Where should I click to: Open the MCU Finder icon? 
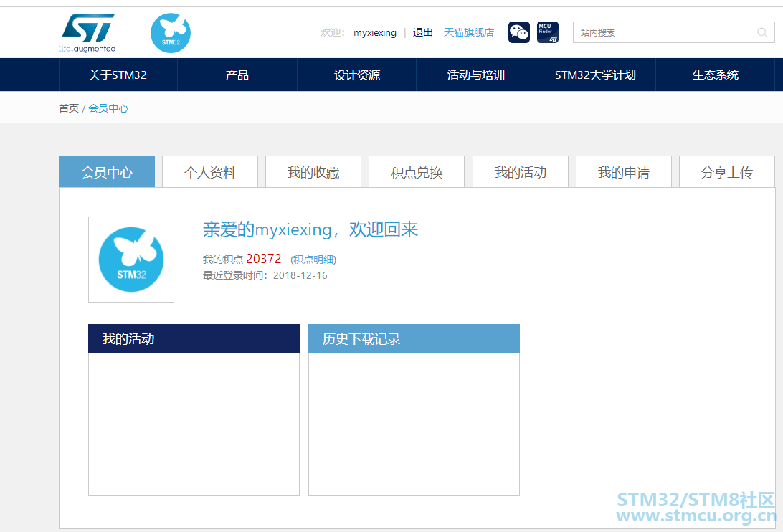[547, 32]
